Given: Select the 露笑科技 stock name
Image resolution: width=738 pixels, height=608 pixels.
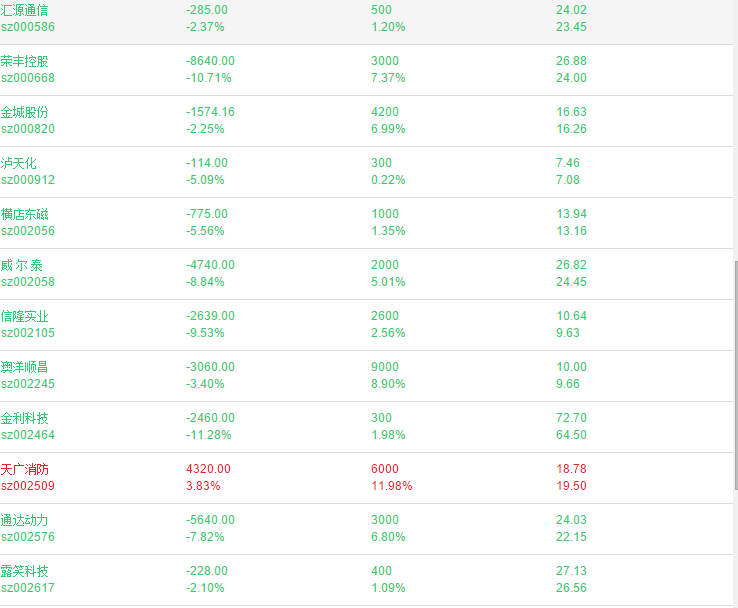Looking at the screenshot, I should tap(24, 571).
